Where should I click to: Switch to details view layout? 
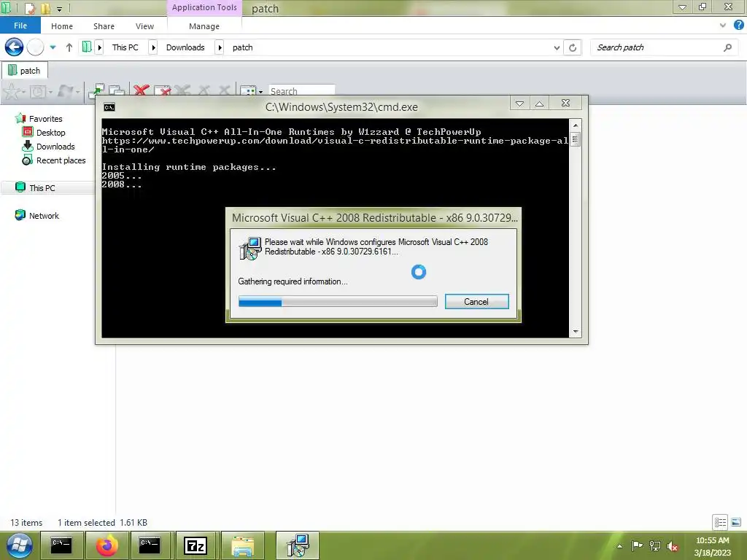[720, 522]
